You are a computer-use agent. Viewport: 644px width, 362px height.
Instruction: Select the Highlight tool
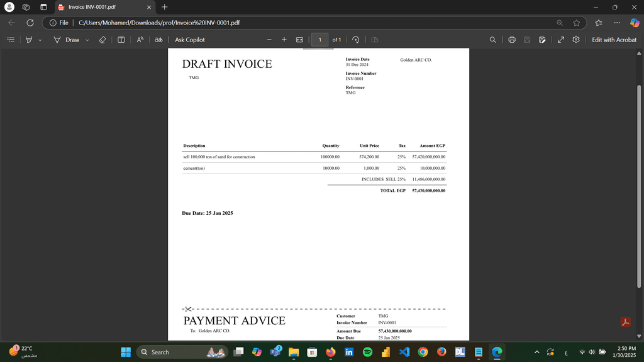(29, 40)
